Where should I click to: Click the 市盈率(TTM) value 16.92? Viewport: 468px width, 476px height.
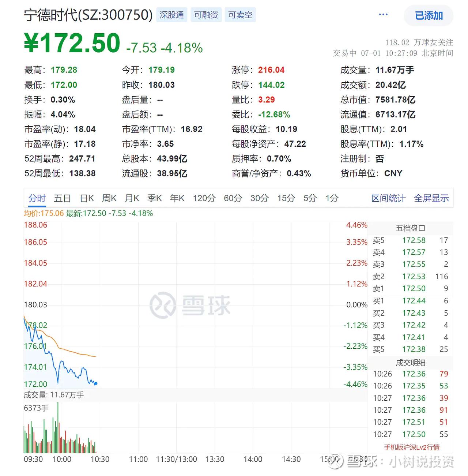point(192,129)
